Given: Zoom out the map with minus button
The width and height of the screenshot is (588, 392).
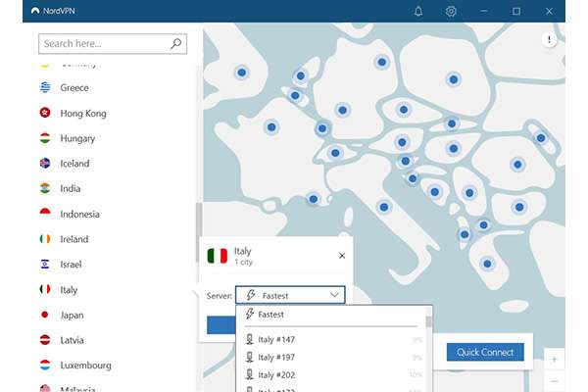Looking at the screenshot, I should click(x=554, y=380).
